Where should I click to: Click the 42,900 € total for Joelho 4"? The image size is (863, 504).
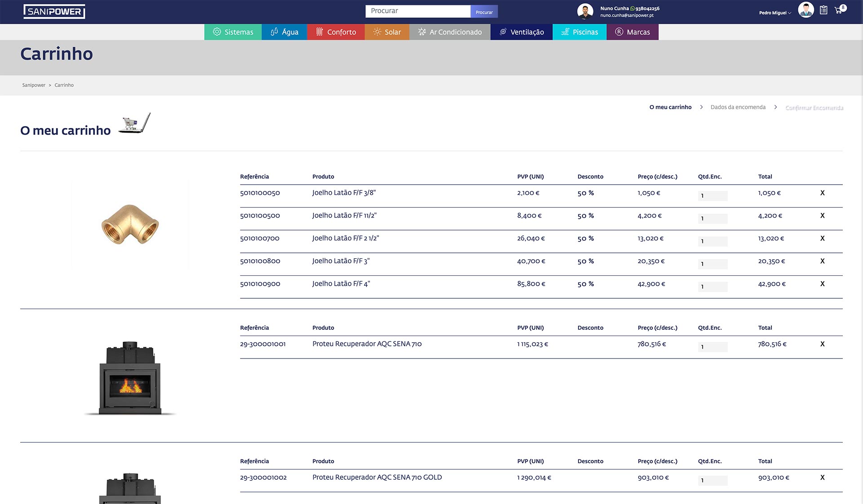point(772,284)
